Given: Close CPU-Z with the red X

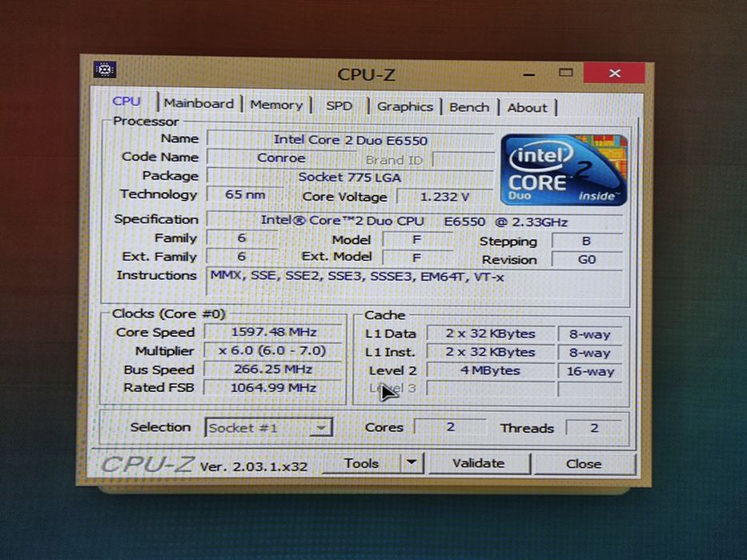Looking at the screenshot, I should pos(614,73).
